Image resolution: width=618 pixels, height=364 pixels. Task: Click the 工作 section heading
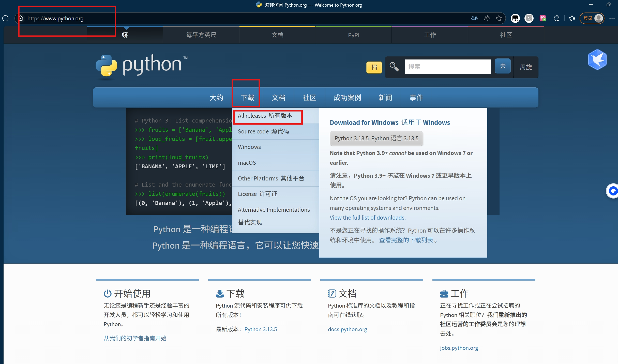[459, 294]
